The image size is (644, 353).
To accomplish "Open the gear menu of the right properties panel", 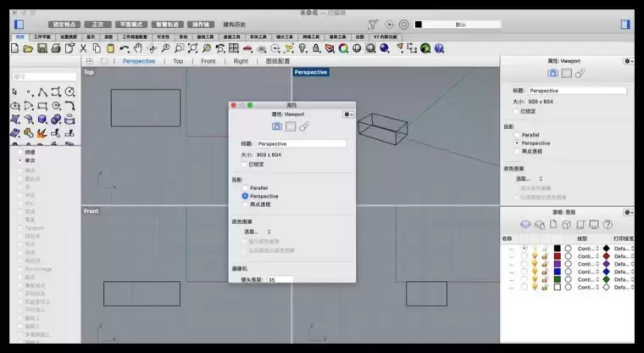I will pyautogui.click(x=629, y=61).
